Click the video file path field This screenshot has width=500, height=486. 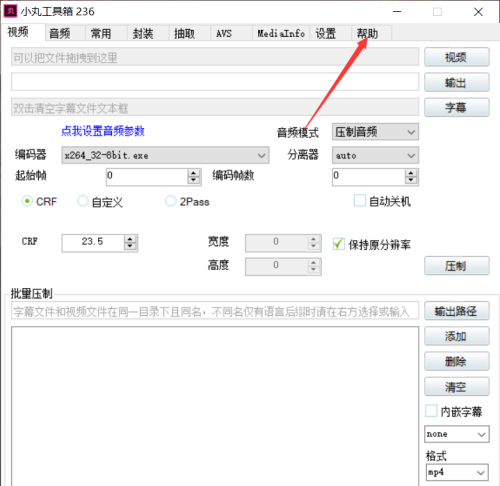[215, 57]
